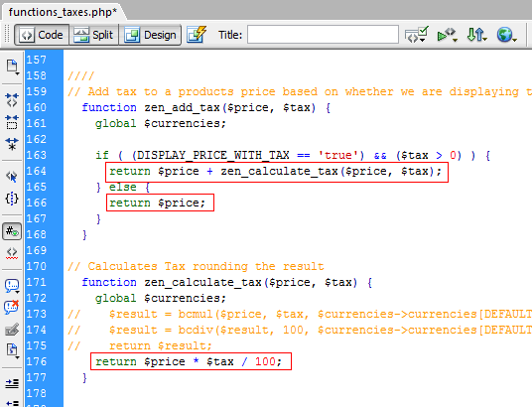The height and width of the screenshot is (407, 532).
Task: Click into the Title text field
Action: (323, 35)
